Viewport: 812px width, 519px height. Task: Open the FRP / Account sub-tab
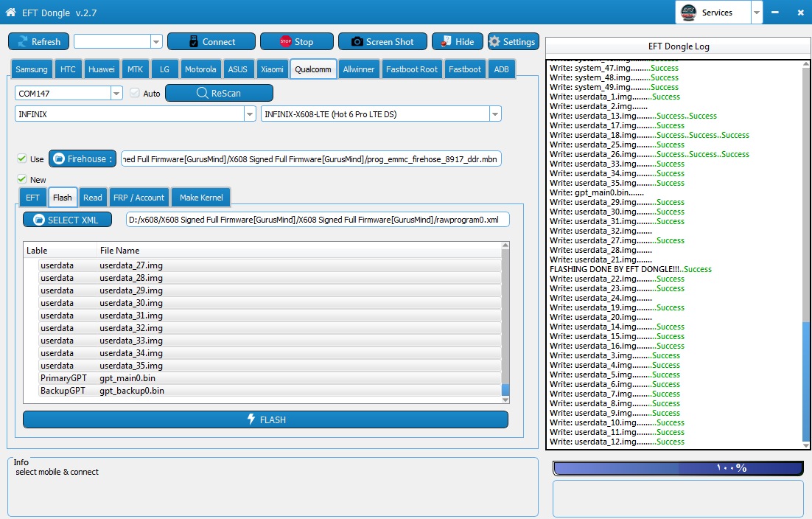click(x=139, y=198)
